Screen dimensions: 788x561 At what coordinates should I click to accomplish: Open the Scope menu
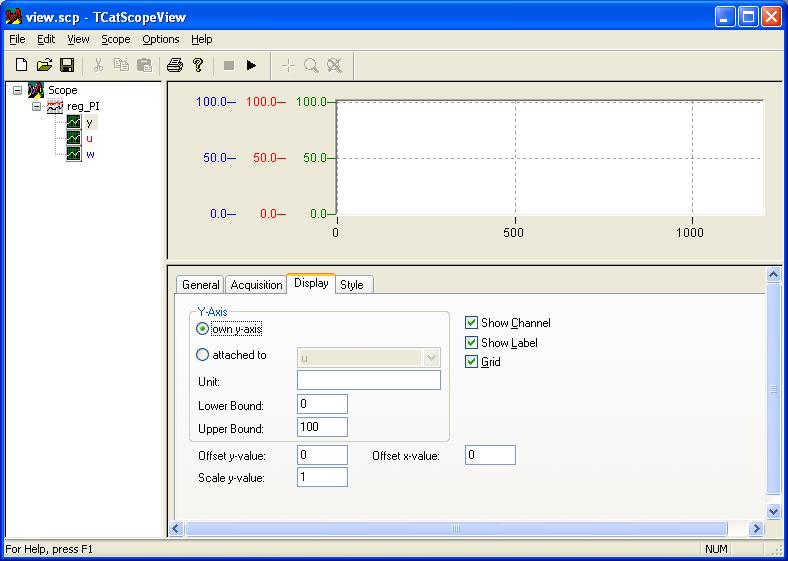click(x=116, y=39)
